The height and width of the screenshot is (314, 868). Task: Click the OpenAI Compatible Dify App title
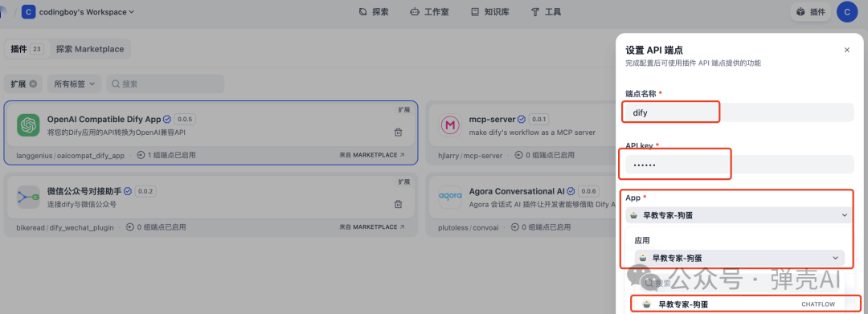point(104,119)
